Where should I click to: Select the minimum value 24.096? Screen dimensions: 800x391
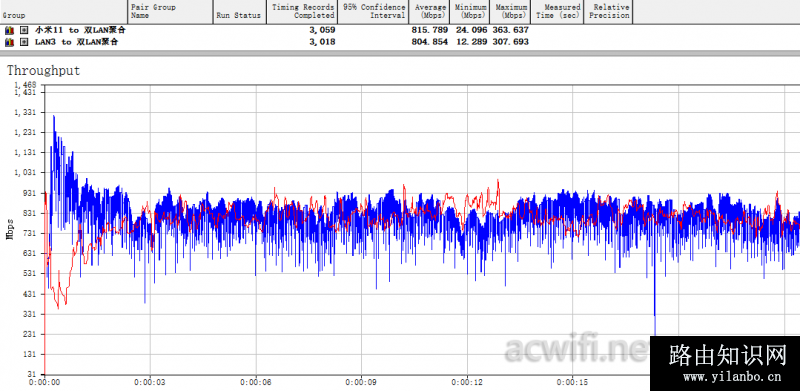tap(471, 30)
